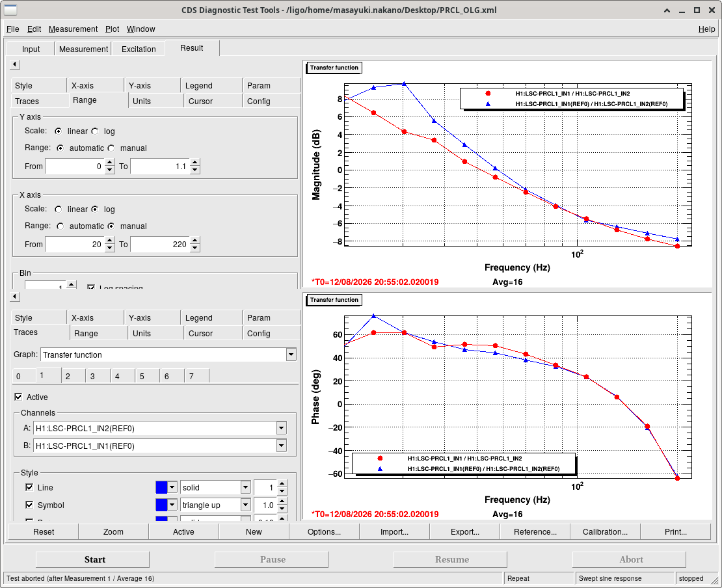Increase Y axis From value stepper

(109, 163)
